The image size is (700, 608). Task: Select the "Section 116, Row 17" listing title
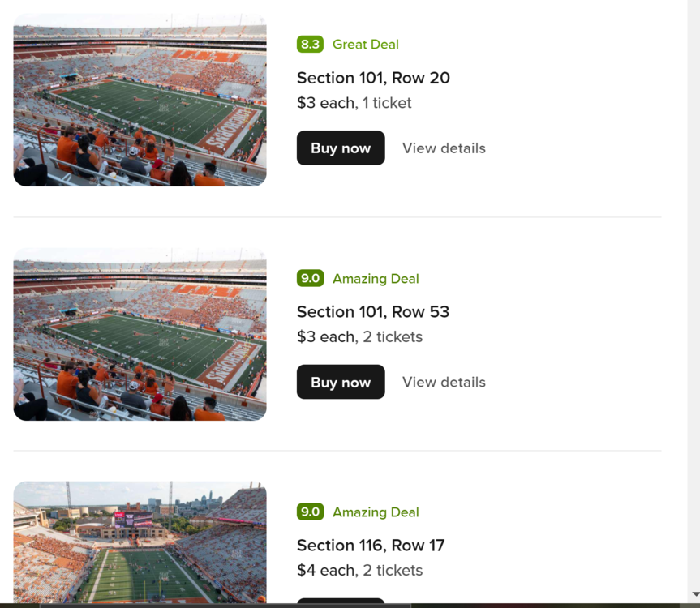point(371,546)
